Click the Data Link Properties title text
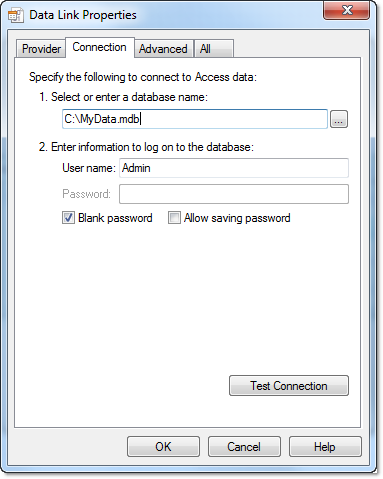 pos(83,15)
